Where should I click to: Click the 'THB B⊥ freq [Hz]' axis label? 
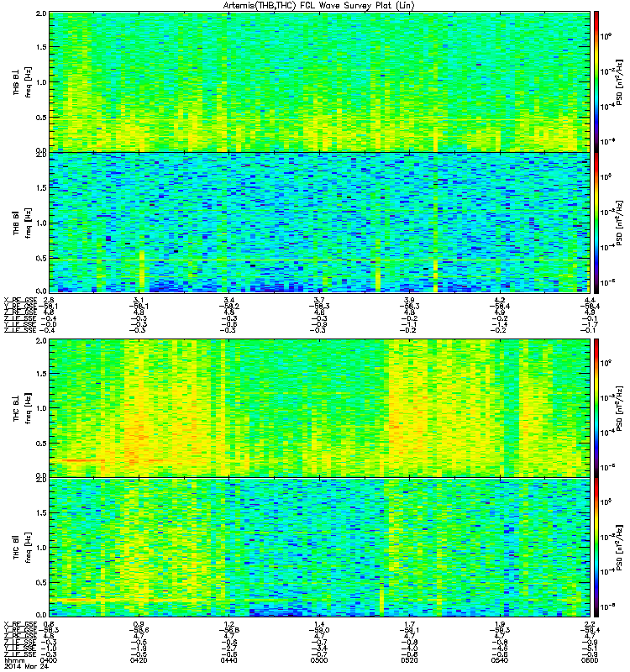(x=23, y=82)
